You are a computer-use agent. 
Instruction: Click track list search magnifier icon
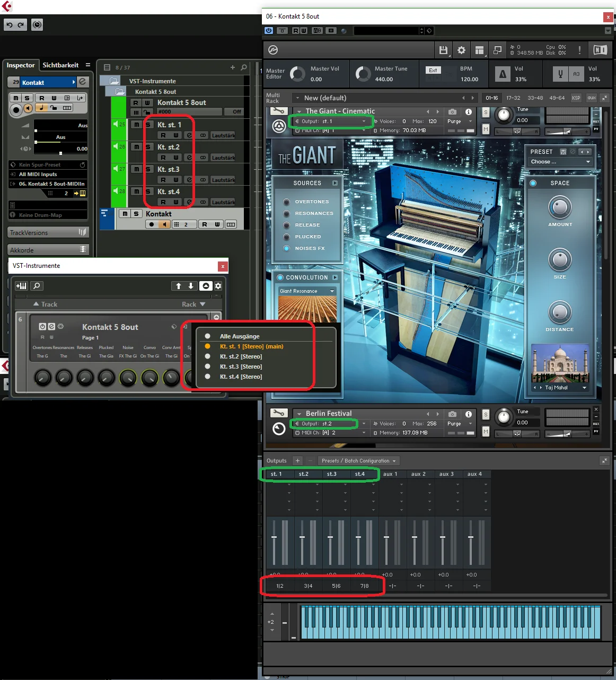[x=244, y=67]
